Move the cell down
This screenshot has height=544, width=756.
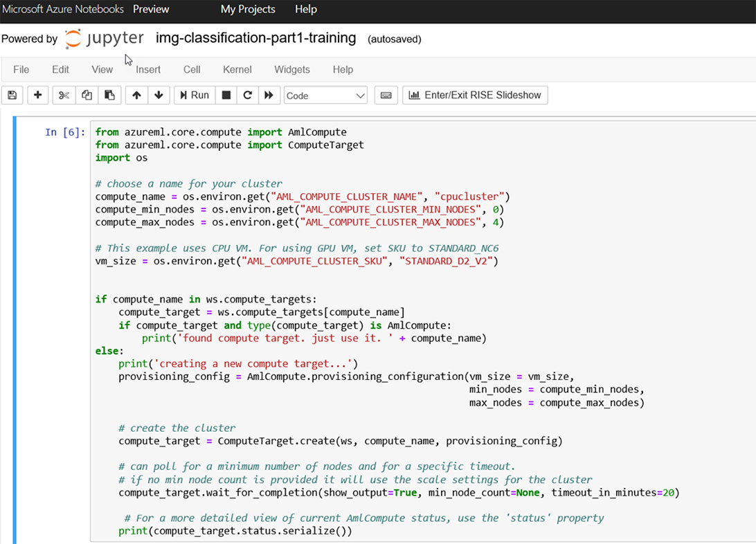click(159, 95)
